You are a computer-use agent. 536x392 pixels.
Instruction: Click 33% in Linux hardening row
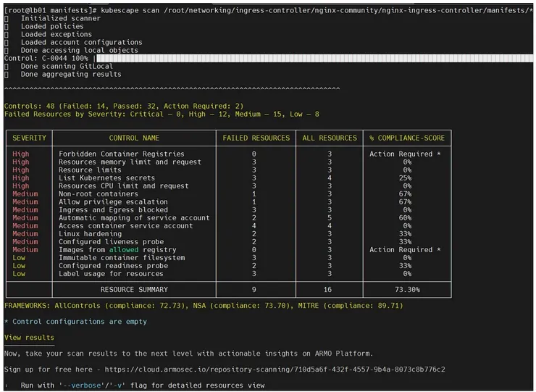(405, 234)
